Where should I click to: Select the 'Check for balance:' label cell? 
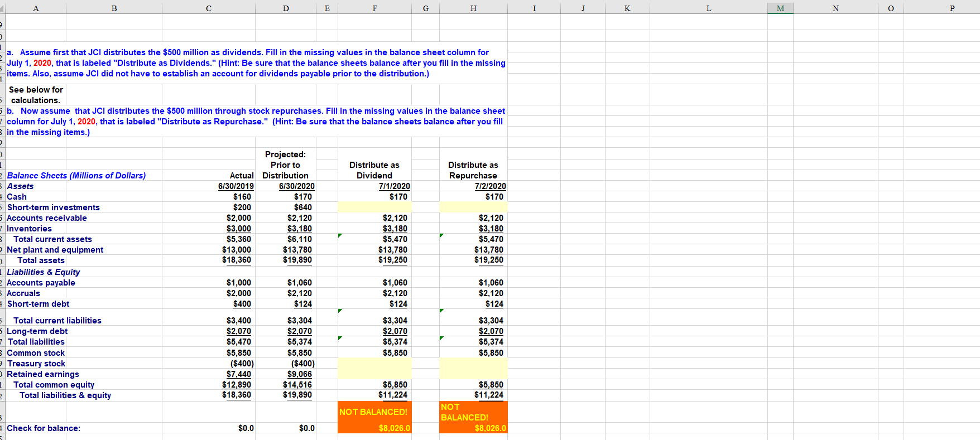(x=44, y=428)
